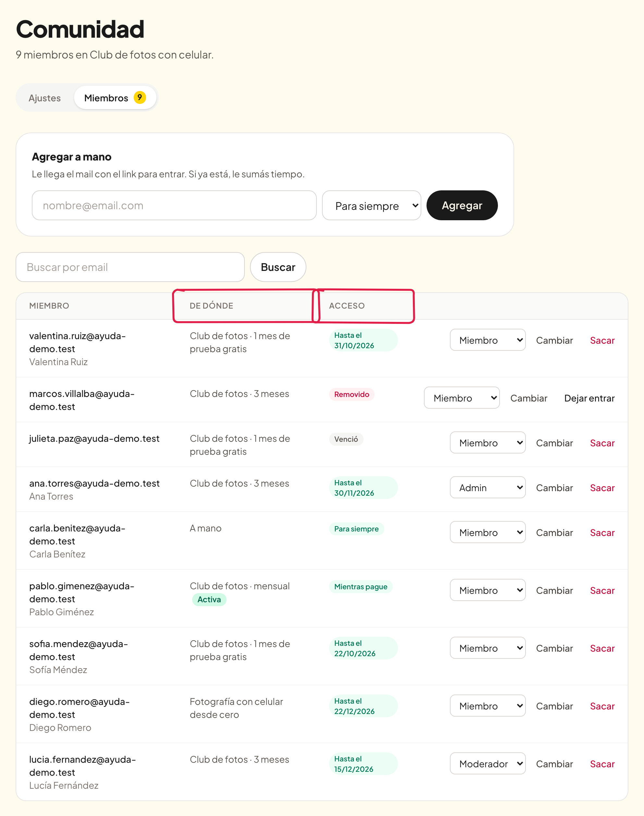Open the Miembros tab
Viewport: 644px width, 816px height.
[115, 98]
